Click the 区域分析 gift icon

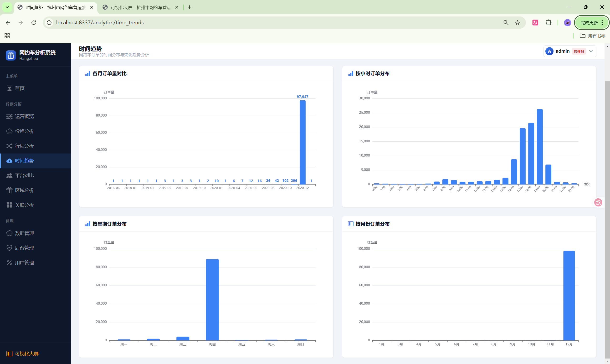coord(9,190)
